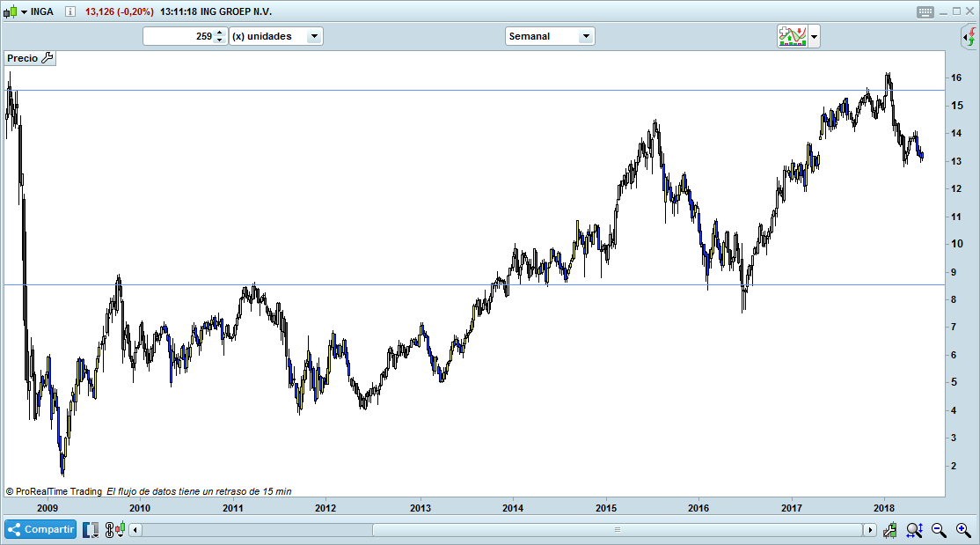Open the chart settings wrench-candlestick icon
Viewport: 980px width, 545px height.
(891, 530)
